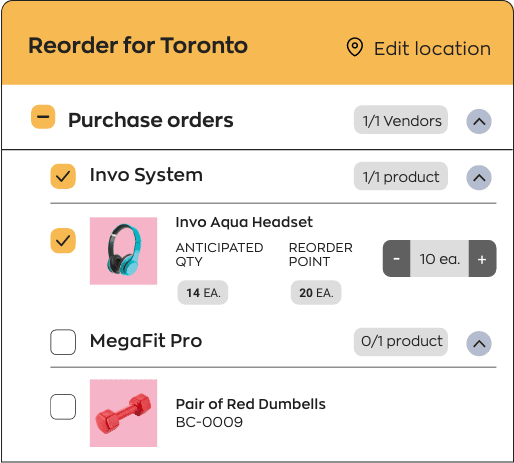
Task: Click the Pair of Red Dumbells name
Action: (251, 404)
